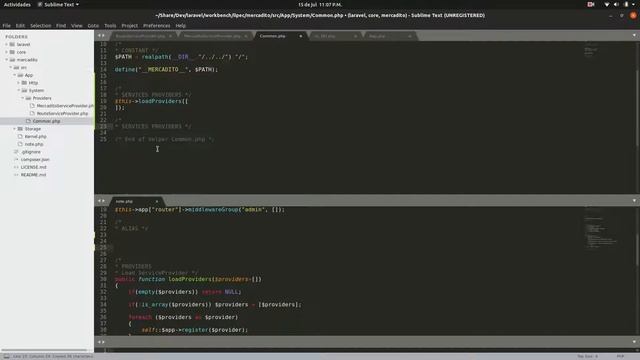Click tab navigation arrows in middle pane
This screenshot has height=360, width=640.
pyautogui.click(x=100, y=201)
